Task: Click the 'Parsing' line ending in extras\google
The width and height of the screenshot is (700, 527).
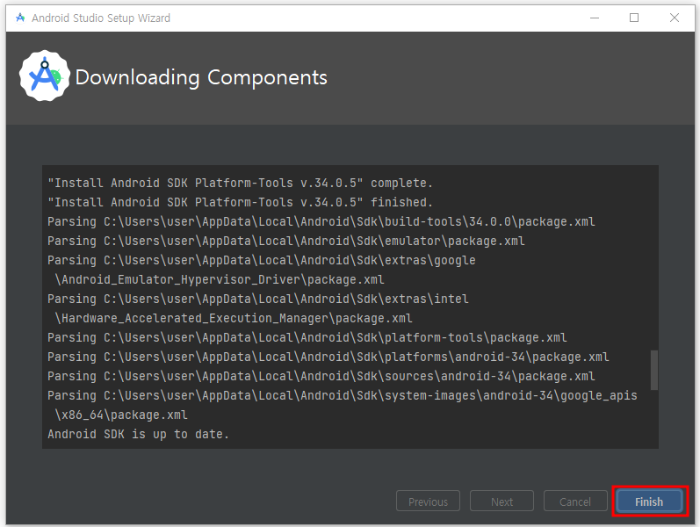Action: (261, 260)
